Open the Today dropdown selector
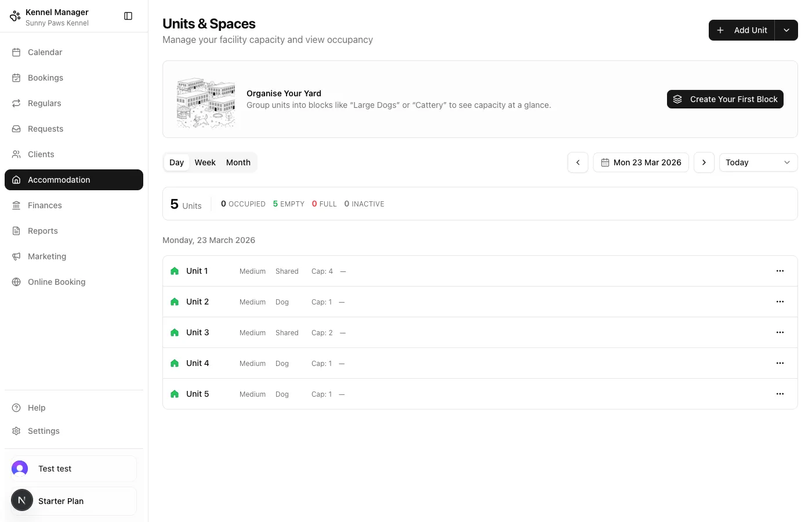 [758, 162]
